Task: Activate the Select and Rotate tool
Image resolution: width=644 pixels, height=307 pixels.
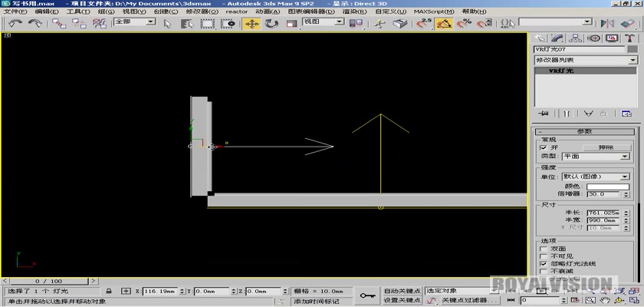Action: pos(271,24)
